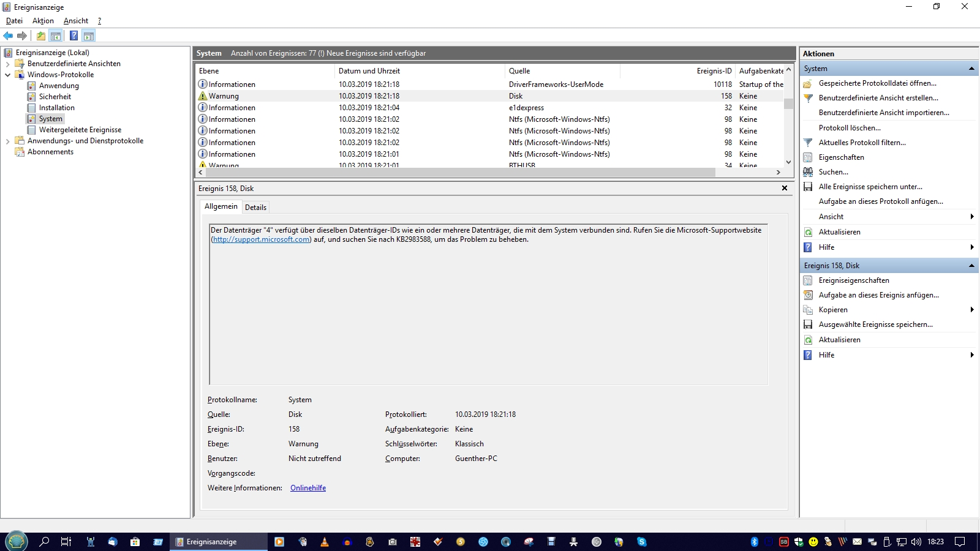Collapse the Ereignis 158, Disk actions section

[971, 266]
